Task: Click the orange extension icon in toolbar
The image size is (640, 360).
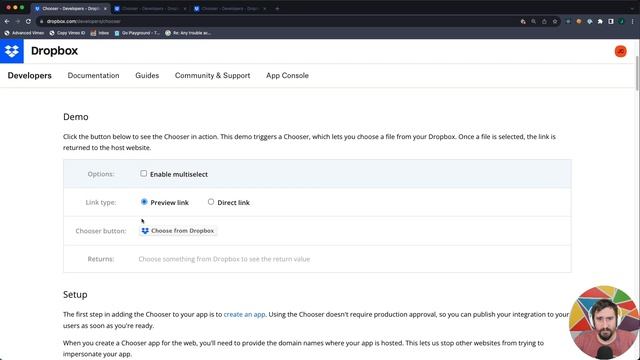Action: coord(578,21)
